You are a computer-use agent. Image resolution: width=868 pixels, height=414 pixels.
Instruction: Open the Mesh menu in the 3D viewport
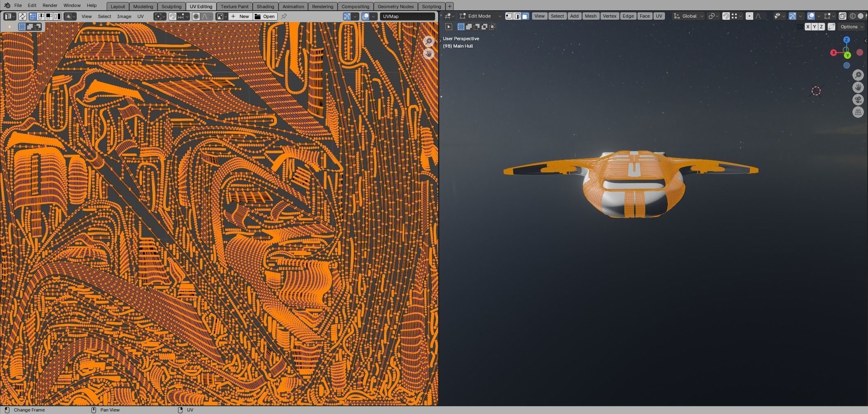591,16
